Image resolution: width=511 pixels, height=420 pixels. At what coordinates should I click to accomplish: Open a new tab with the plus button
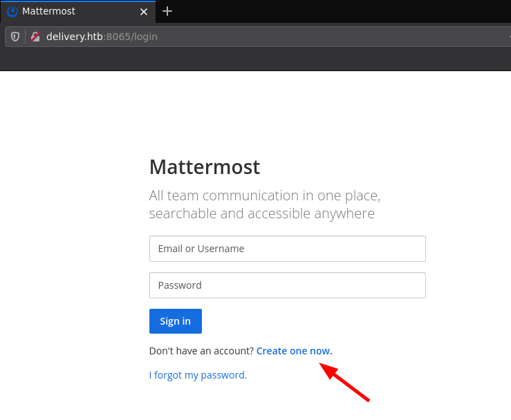point(167,12)
